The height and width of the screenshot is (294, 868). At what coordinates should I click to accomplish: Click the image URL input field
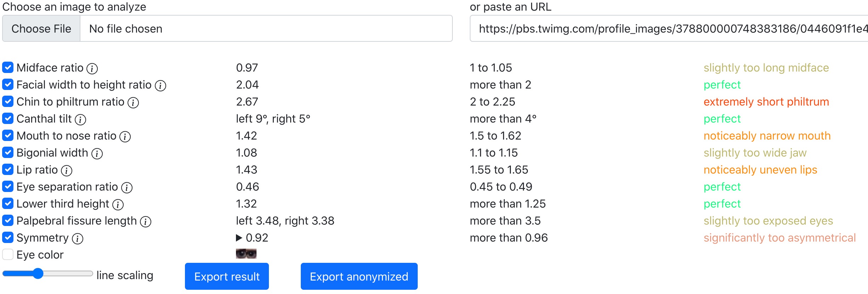[x=669, y=29]
